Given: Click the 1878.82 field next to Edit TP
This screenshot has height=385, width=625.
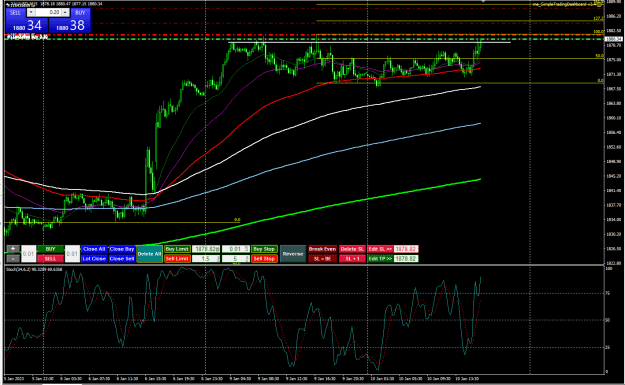Looking at the screenshot, I should [x=406, y=259].
